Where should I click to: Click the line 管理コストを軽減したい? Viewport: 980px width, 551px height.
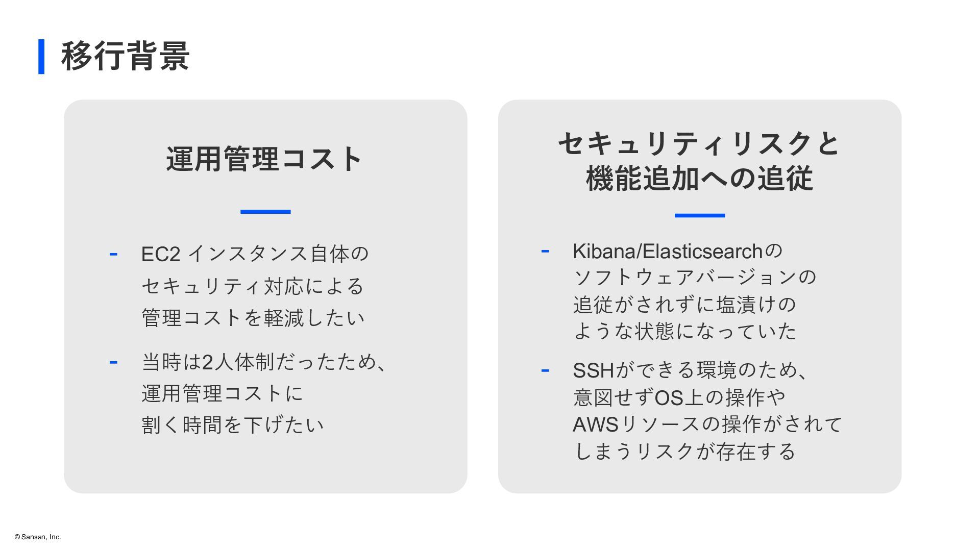253,318
